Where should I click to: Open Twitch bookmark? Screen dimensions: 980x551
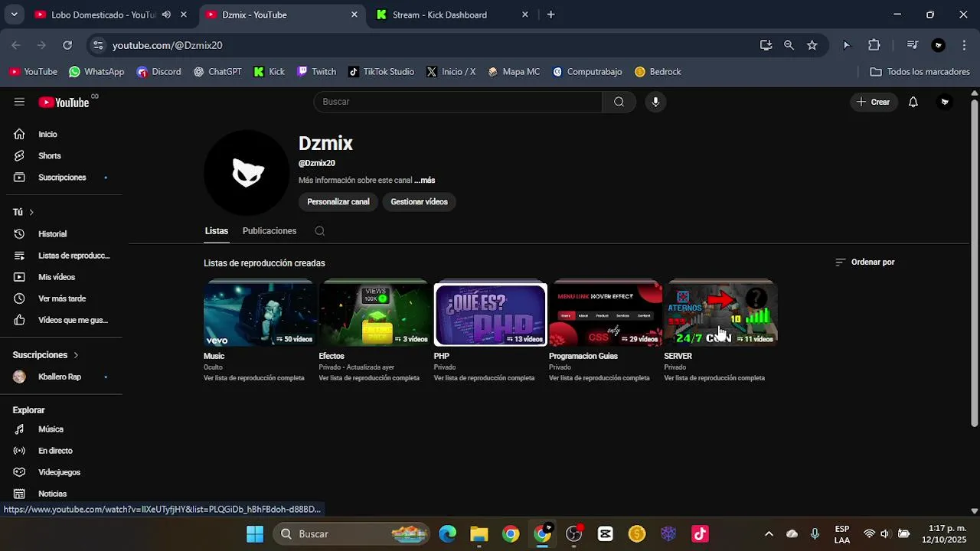(317, 72)
